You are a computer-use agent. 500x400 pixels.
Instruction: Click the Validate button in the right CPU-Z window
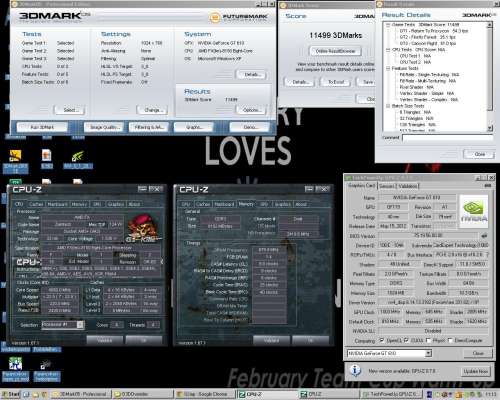coord(271,340)
